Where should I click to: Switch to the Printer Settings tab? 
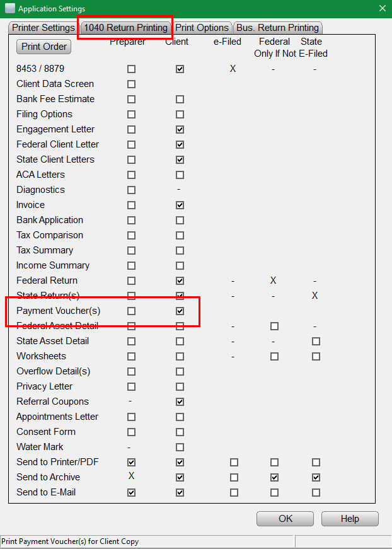click(x=43, y=28)
